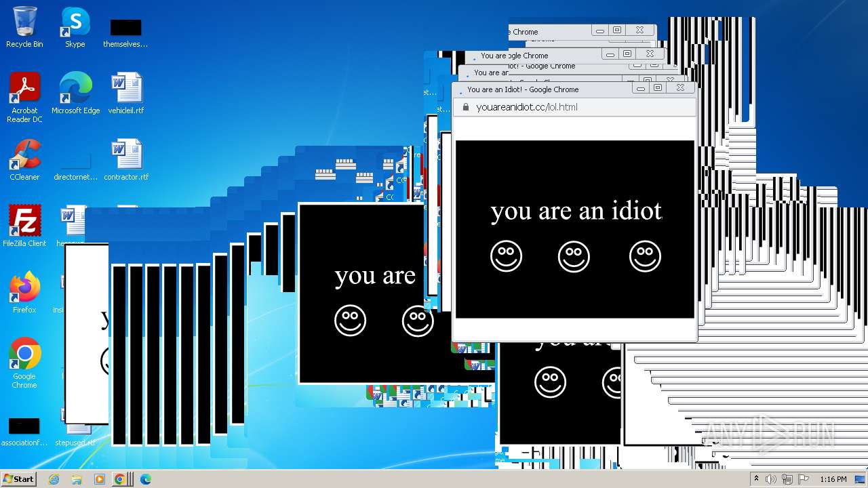The height and width of the screenshot is (488, 868).
Task: Open FileZilla Client shortcut
Action: pos(24,226)
